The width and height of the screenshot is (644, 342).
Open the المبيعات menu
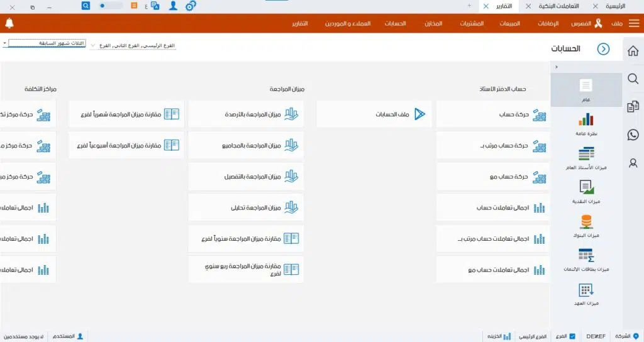(509, 23)
